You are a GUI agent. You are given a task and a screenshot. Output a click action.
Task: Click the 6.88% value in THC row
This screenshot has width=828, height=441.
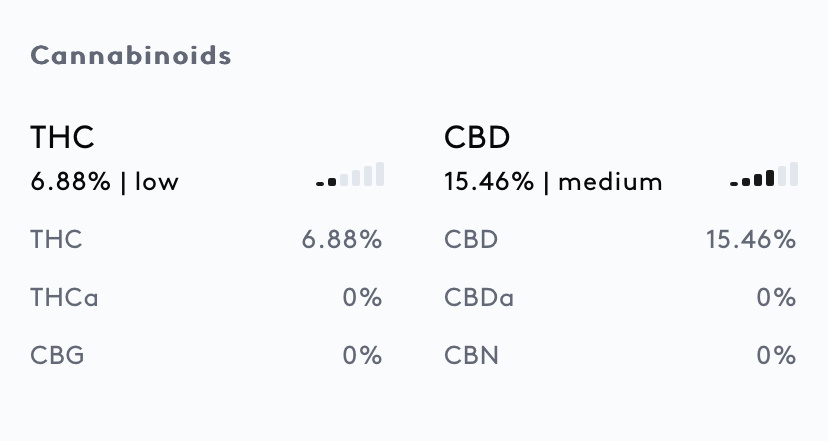pos(342,240)
